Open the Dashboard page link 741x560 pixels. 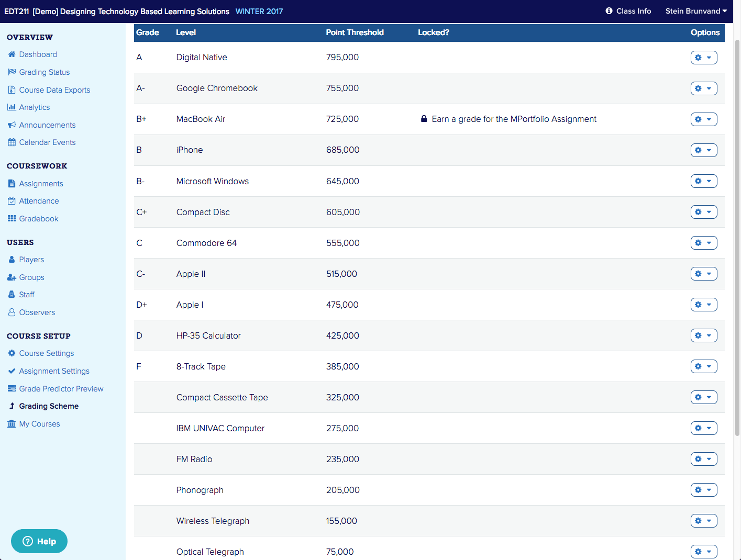click(38, 54)
